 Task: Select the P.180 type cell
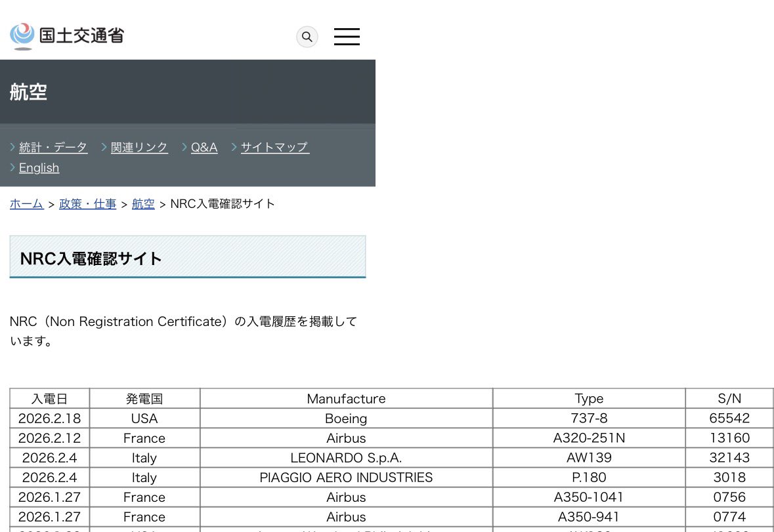pos(589,478)
